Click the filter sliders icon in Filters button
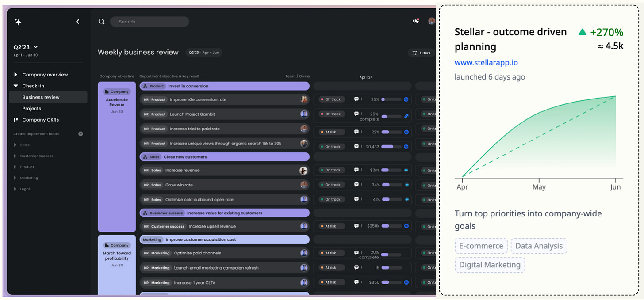Image resolution: width=644 pixels, height=300 pixels. pyautogui.click(x=414, y=53)
